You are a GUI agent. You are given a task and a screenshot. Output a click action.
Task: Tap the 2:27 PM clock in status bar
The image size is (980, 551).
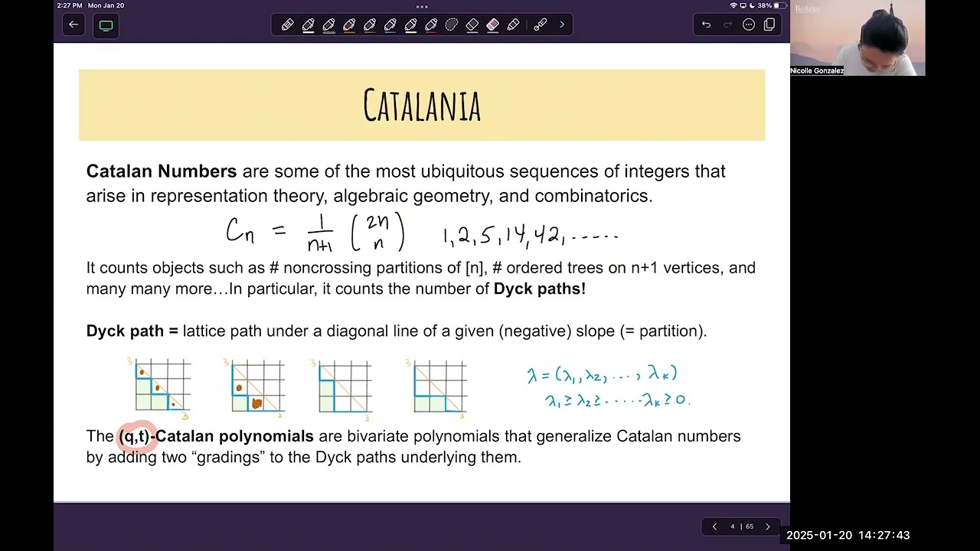tap(70, 5)
